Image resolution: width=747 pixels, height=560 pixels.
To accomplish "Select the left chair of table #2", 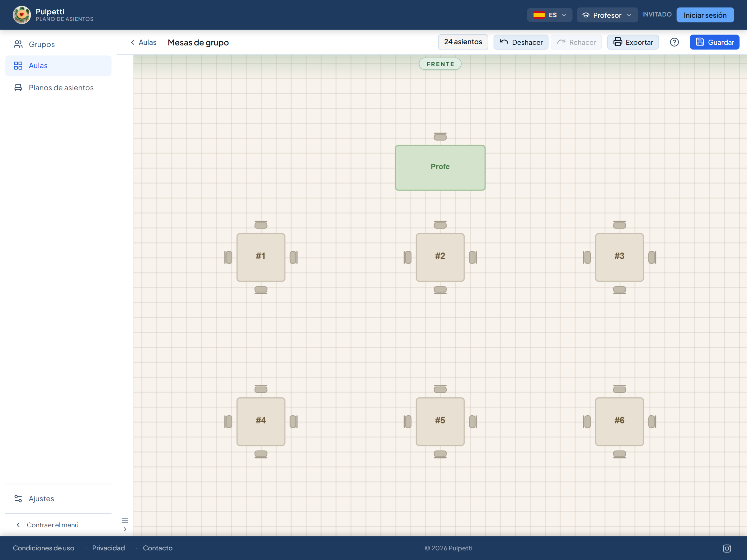I will click(x=407, y=257).
